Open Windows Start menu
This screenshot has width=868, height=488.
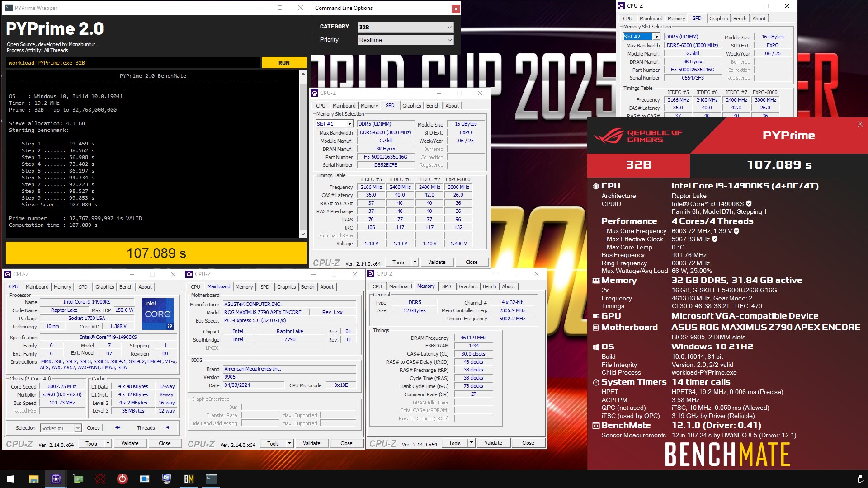11,479
